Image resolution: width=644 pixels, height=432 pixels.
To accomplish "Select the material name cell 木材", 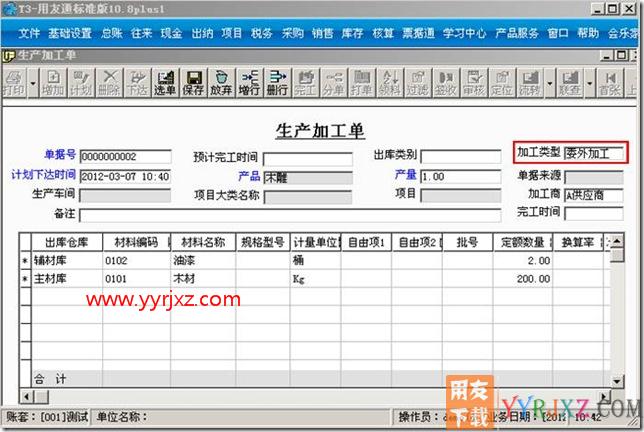I will coord(203,279).
